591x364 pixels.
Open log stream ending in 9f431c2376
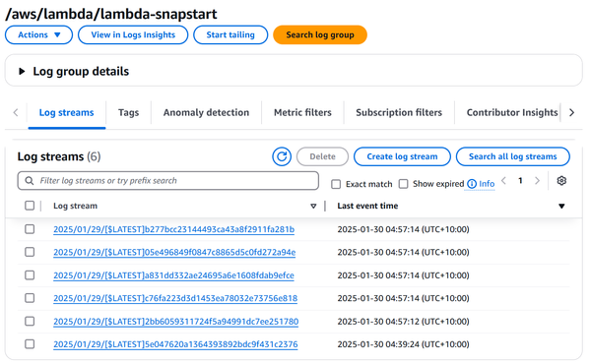point(175,344)
